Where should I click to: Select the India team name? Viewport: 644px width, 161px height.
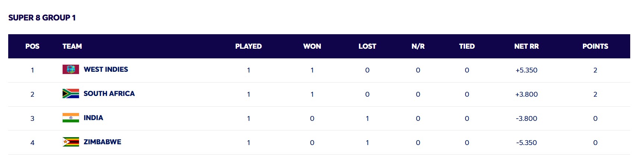tap(94, 118)
